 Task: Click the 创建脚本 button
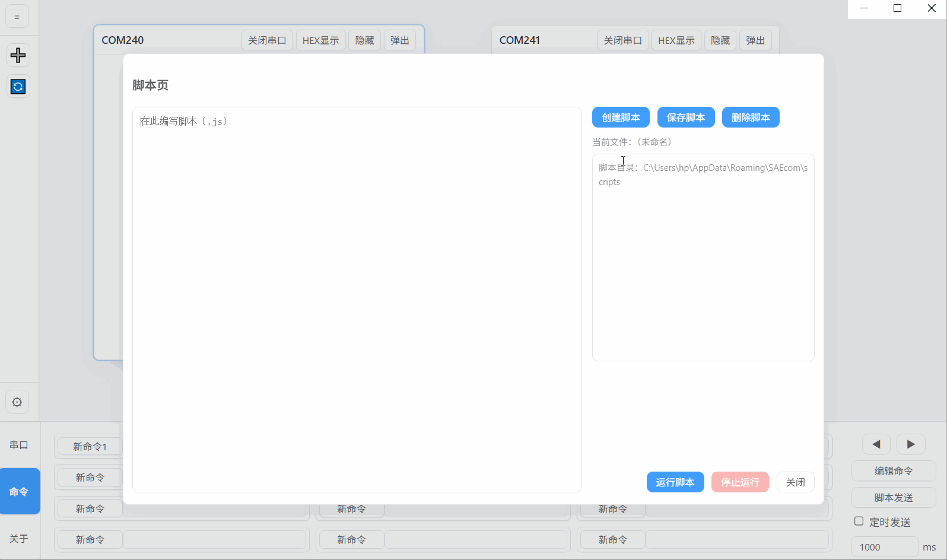[x=621, y=117]
